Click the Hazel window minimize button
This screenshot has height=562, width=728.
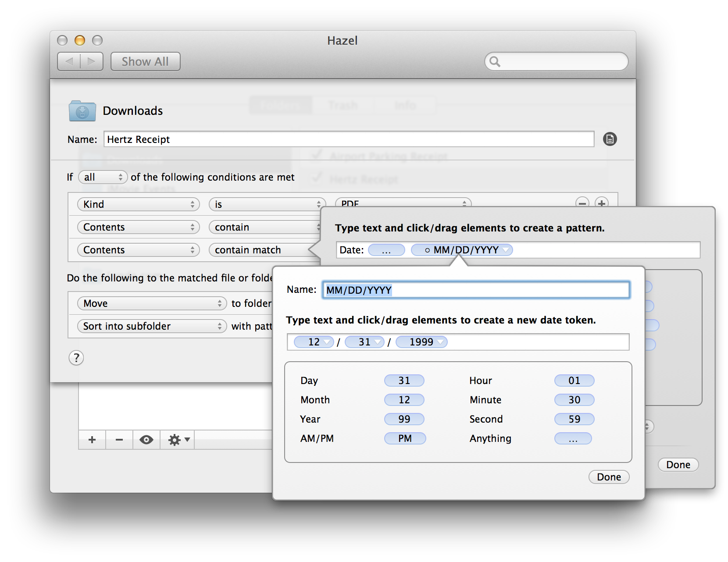coord(80,40)
